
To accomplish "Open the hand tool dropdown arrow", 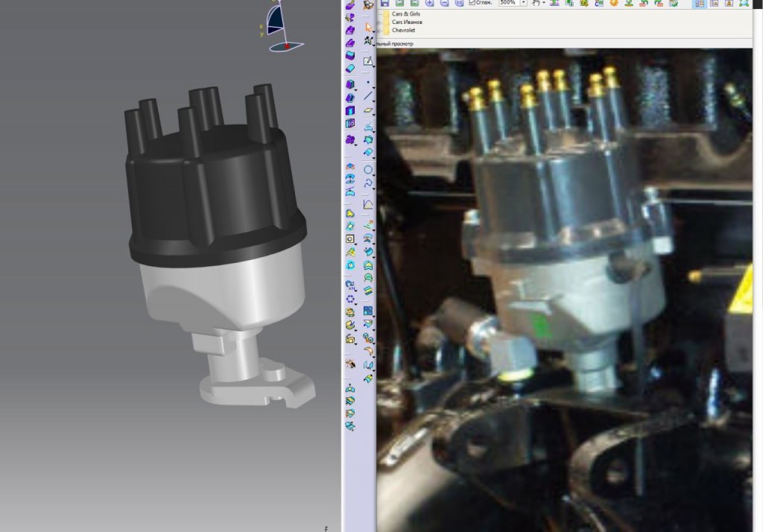I will 545,4.
